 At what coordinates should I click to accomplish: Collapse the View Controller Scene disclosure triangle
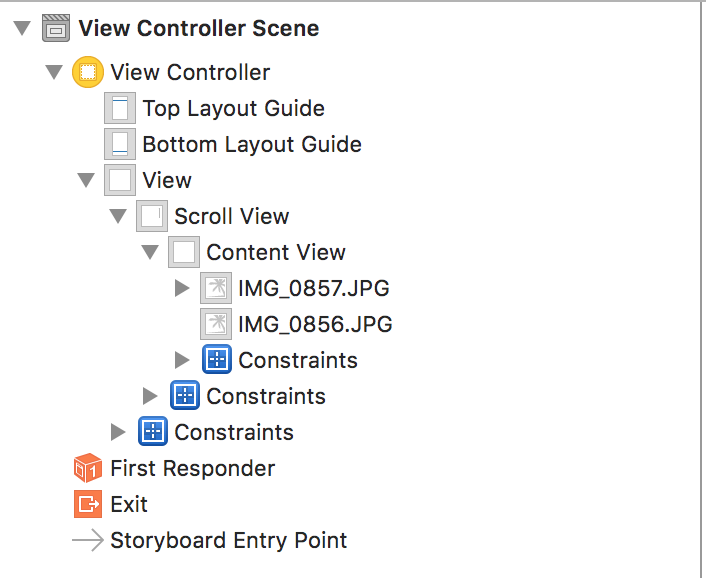pos(22,28)
